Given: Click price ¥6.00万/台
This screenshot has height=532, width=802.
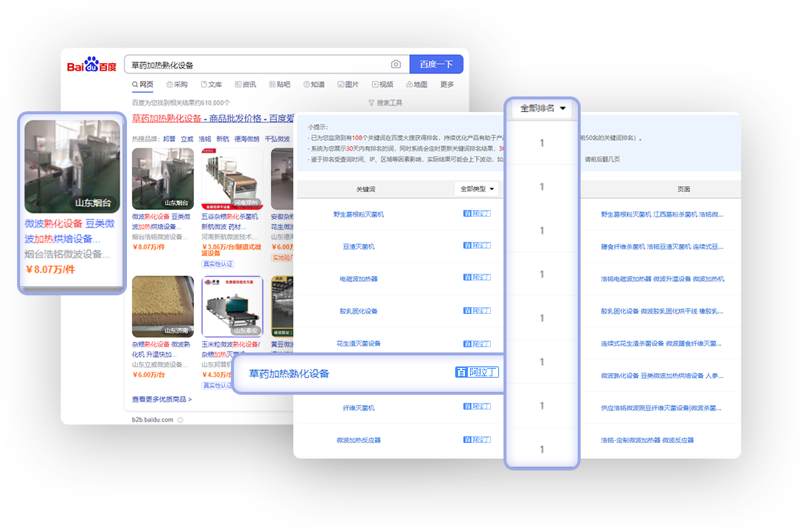Looking at the screenshot, I should (149, 375).
